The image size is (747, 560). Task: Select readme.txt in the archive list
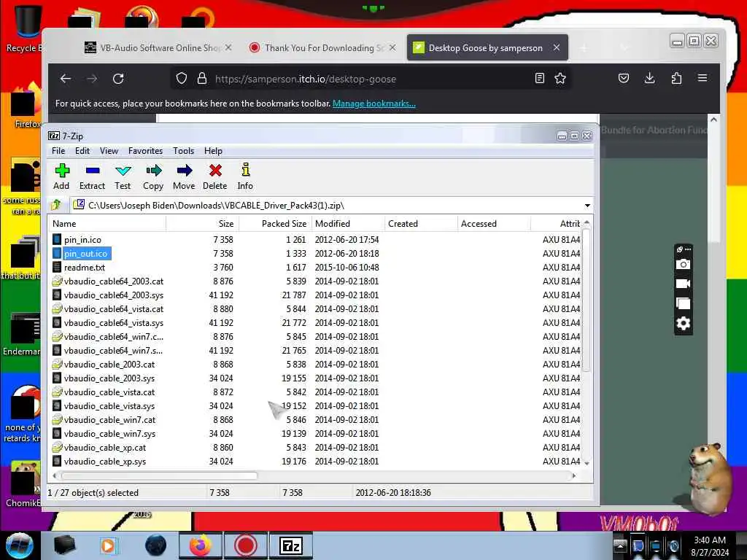coord(85,268)
